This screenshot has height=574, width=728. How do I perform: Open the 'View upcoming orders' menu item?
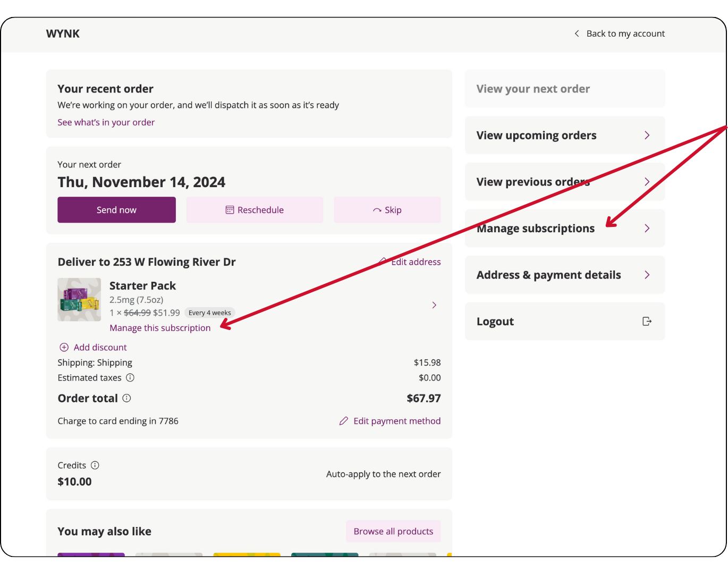pyautogui.click(x=565, y=135)
